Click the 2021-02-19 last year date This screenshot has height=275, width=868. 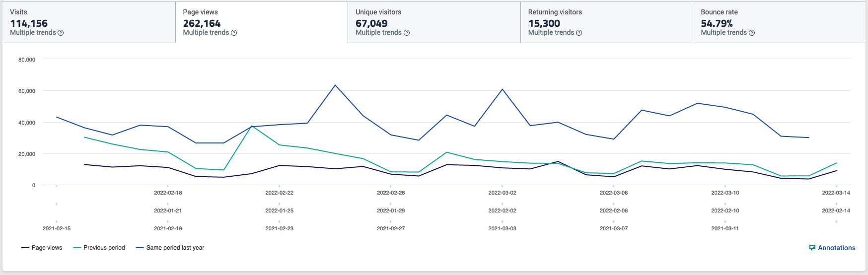tap(168, 228)
